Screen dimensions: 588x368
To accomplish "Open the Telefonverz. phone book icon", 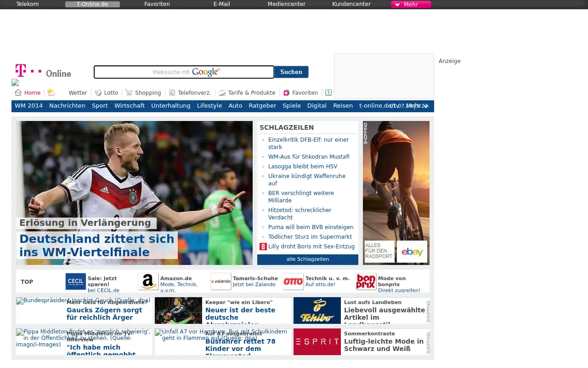I will (x=172, y=92).
